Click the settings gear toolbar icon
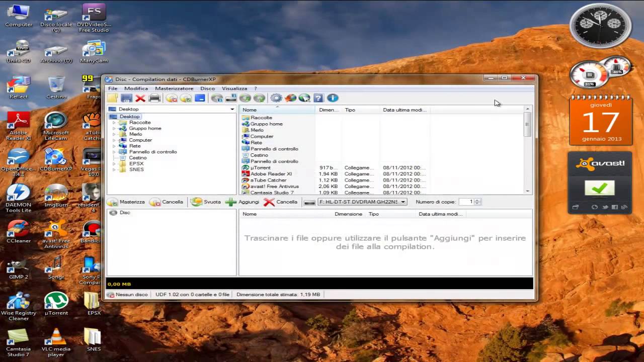The image size is (644, 362). coord(276,98)
